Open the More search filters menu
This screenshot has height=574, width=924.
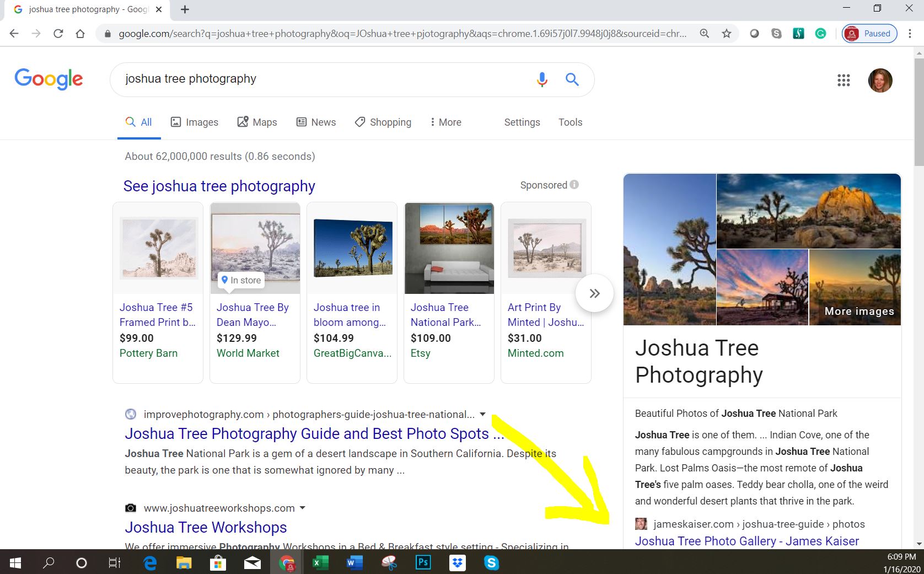445,122
